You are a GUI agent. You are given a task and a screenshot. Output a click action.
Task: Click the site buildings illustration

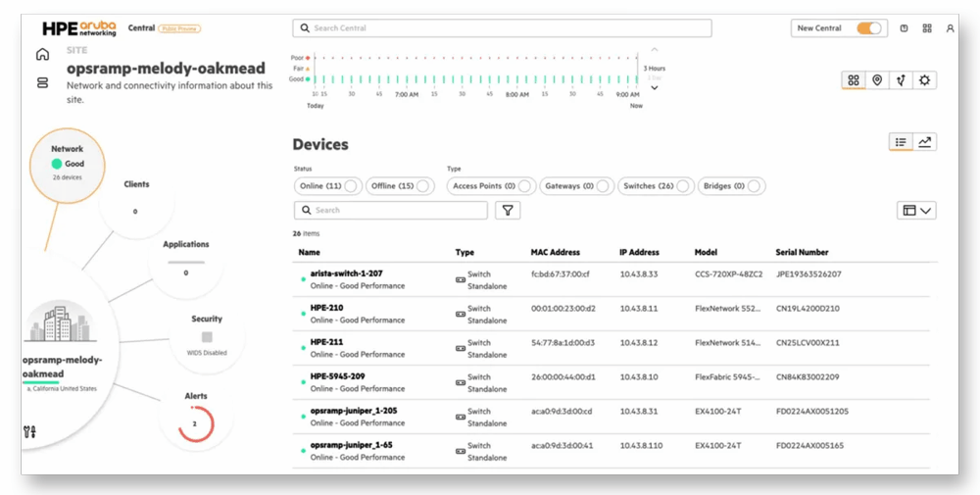(60, 323)
